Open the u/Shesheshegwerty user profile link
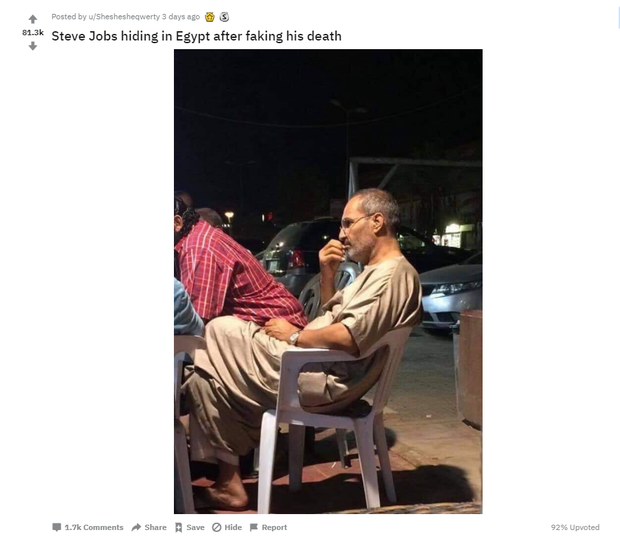The height and width of the screenshot is (538, 620). (x=124, y=17)
